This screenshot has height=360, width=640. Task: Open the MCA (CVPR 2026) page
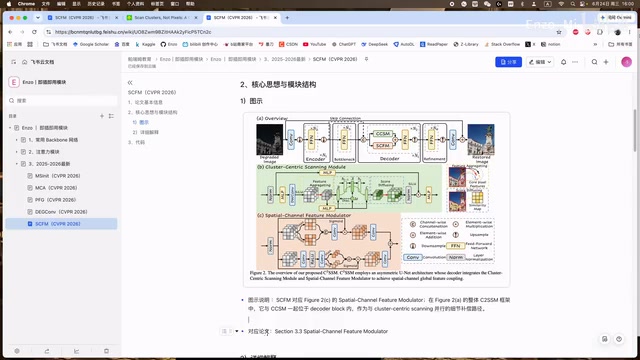coord(56,188)
